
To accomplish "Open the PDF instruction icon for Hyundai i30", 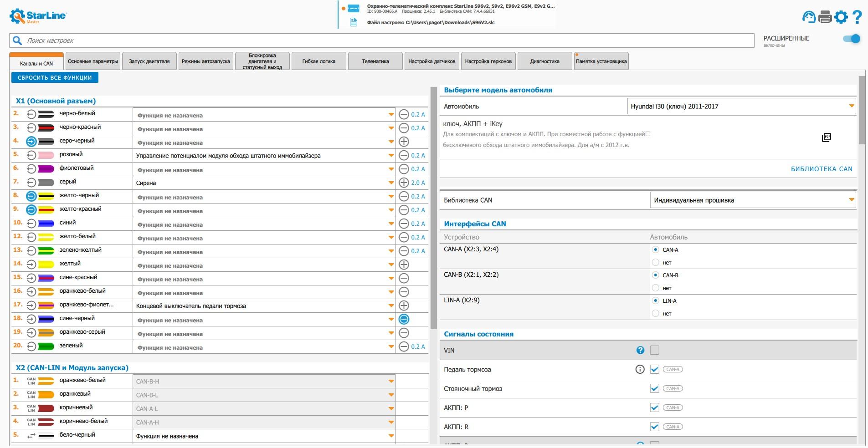I will 827,137.
